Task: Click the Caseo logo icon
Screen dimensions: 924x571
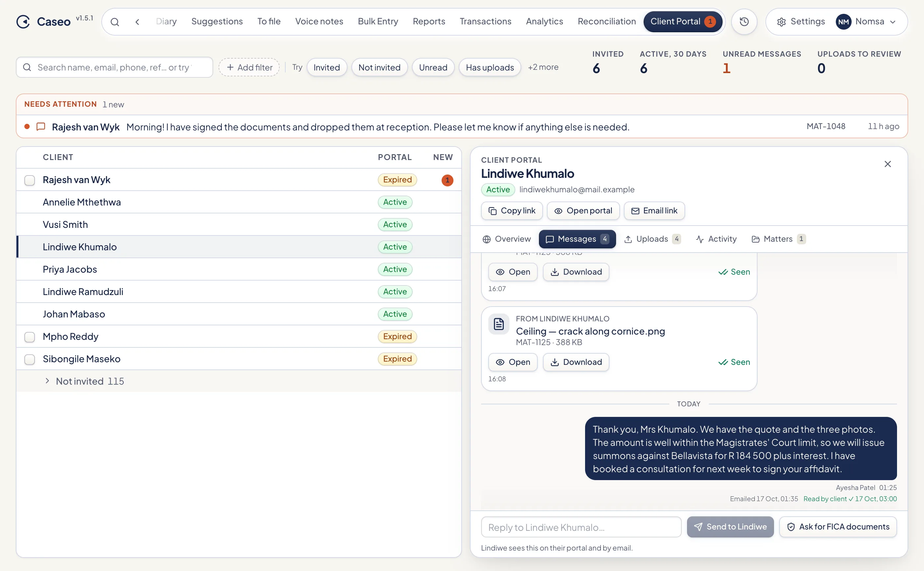Action: pyautogui.click(x=23, y=21)
